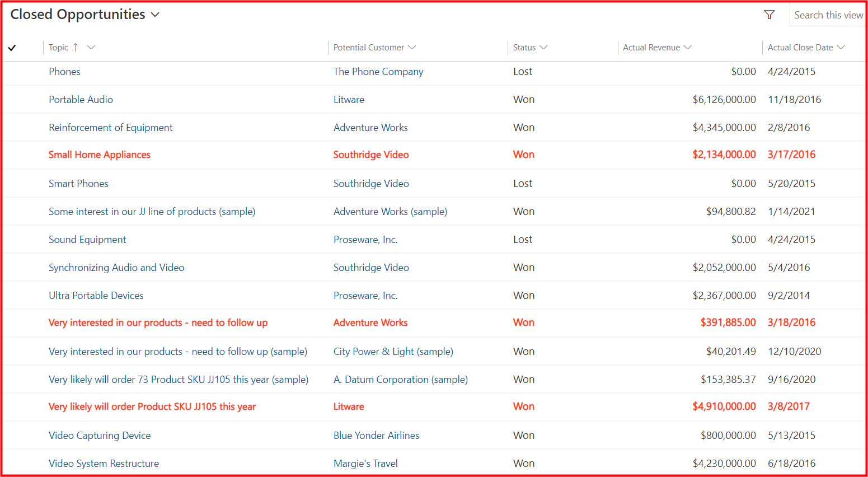
Task: Open Ultra Portable Devices opportunity
Action: [x=96, y=296]
